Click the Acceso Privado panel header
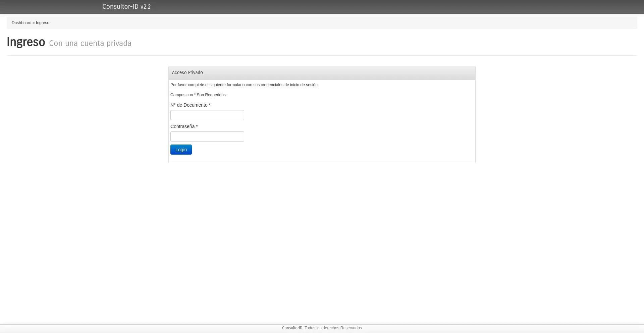Screen dimensions: 644x333 pyautogui.click(x=322, y=73)
